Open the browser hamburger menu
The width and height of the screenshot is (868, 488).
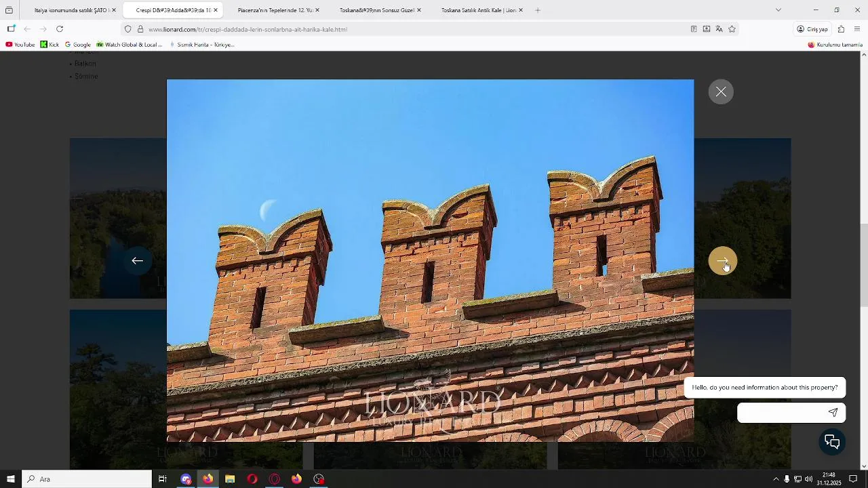click(857, 29)
